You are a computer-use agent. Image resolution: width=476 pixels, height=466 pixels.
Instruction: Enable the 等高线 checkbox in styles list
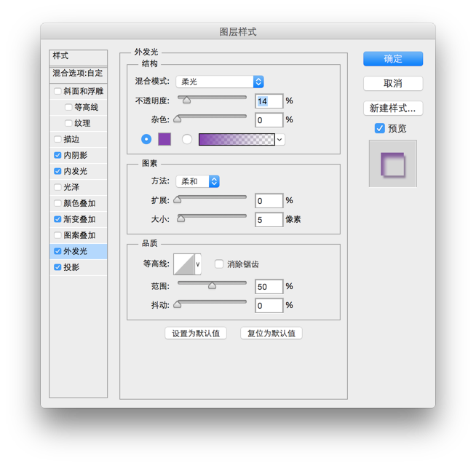[68, 107]
